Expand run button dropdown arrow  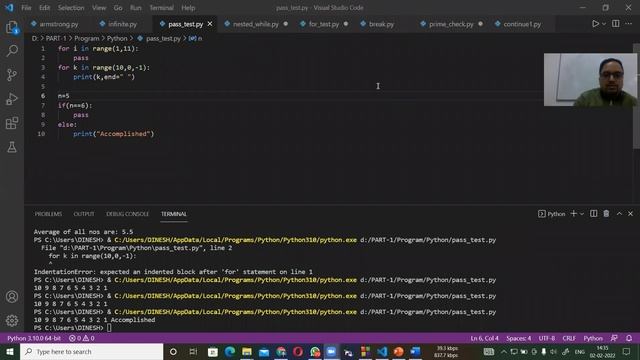604,24
